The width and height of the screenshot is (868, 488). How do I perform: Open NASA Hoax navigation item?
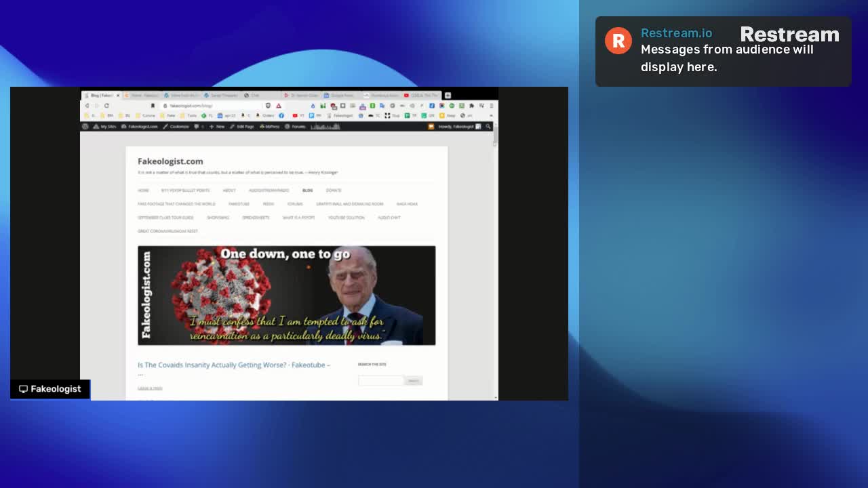pyautogui.click(x=407, y=204)
